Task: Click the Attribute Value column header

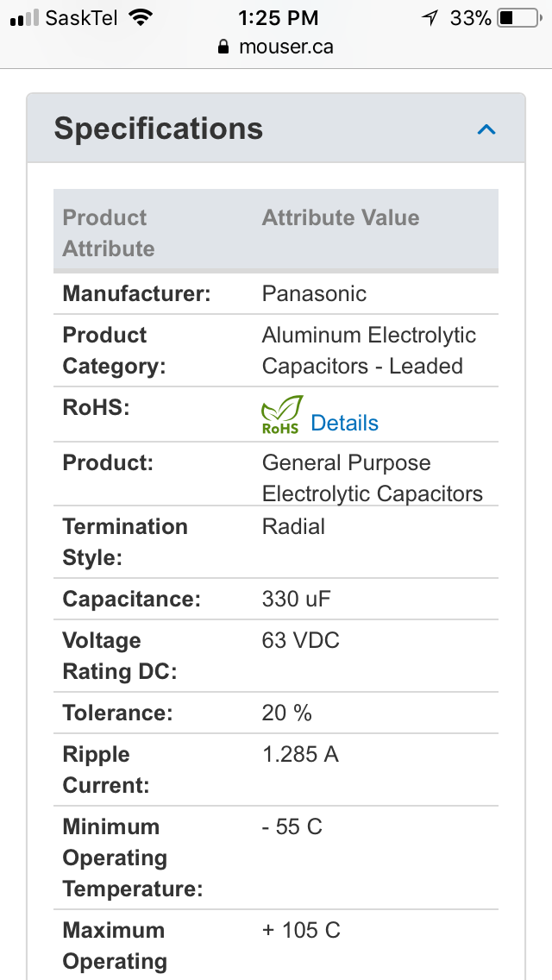Action: pos(340,217)
